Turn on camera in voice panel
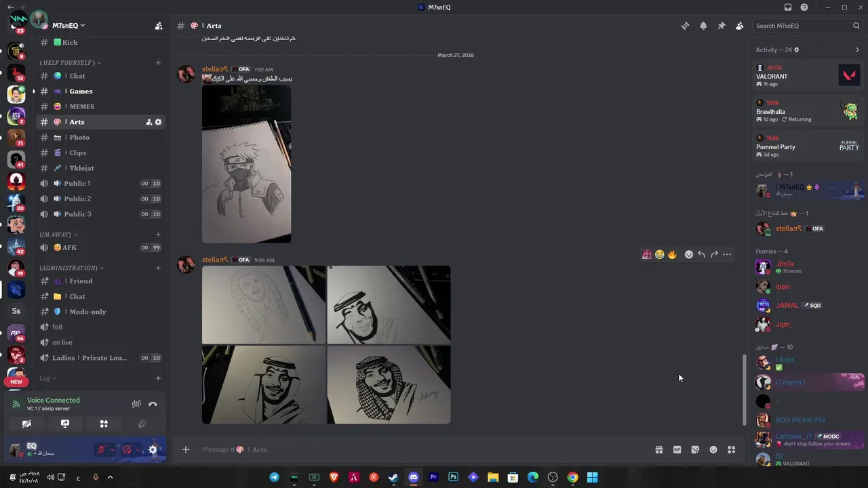This screenshot has width=868, height=488. click(26, 424)
